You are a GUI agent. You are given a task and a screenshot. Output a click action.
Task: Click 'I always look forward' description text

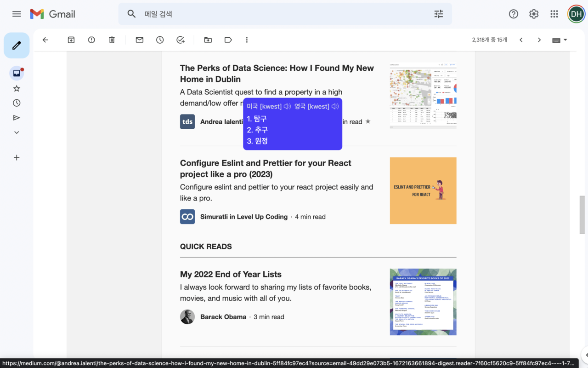pos(276,293)
